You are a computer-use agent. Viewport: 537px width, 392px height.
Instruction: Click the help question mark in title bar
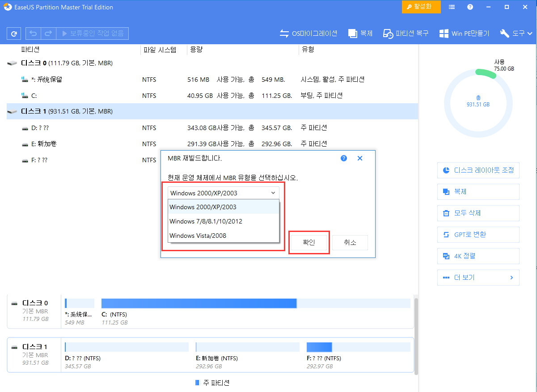[x=469, y=7]
